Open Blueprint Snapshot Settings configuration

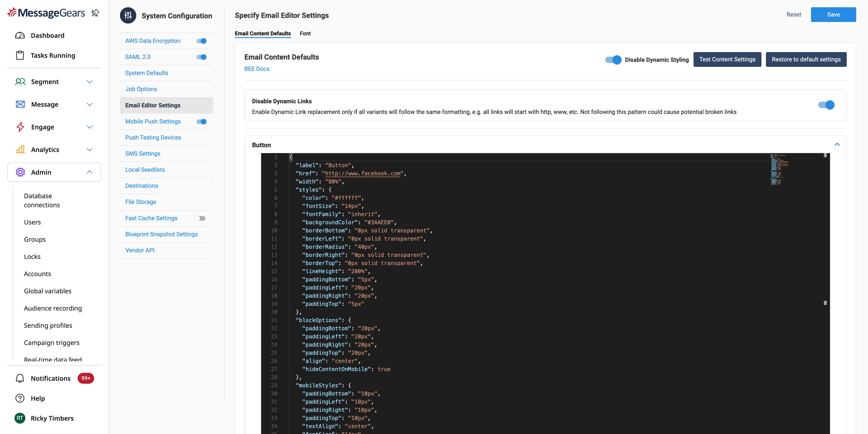pyautogui.click(x=161, y=234)
